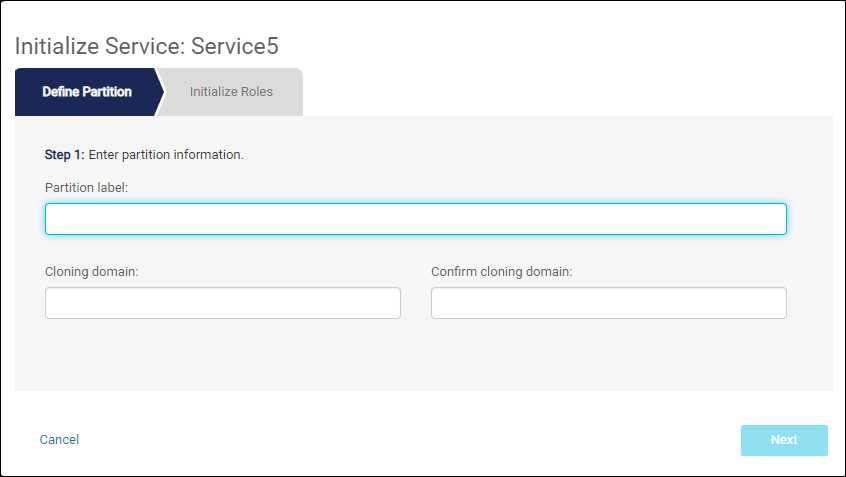846x477 pixels.
Task: Click the rounded corner of Initialize Roles tab
Action: click(298, 73)
